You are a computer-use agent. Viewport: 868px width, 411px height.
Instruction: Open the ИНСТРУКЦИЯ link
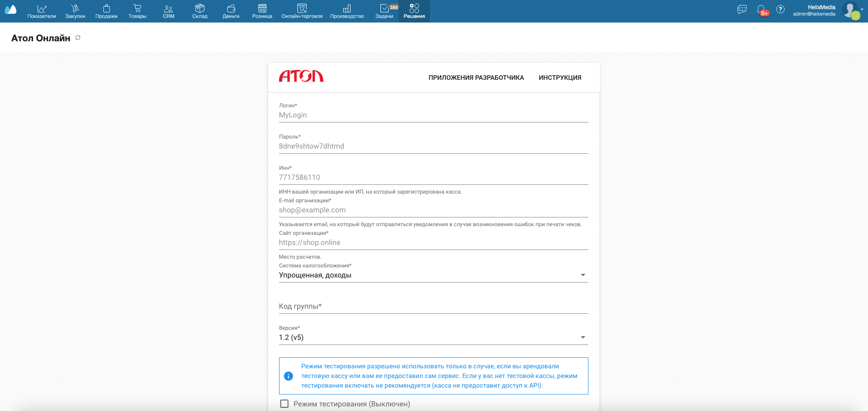560,78
